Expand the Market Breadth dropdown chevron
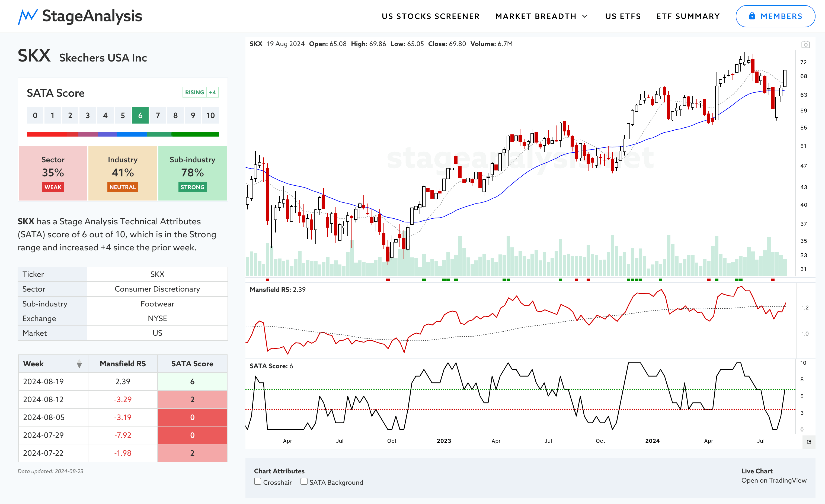825x504 pixels. pos(585,16)
